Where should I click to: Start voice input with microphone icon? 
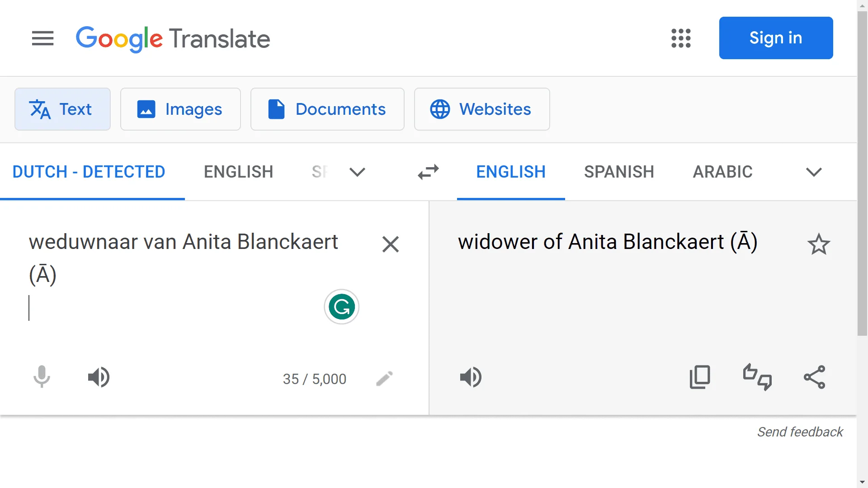(42, 377)
